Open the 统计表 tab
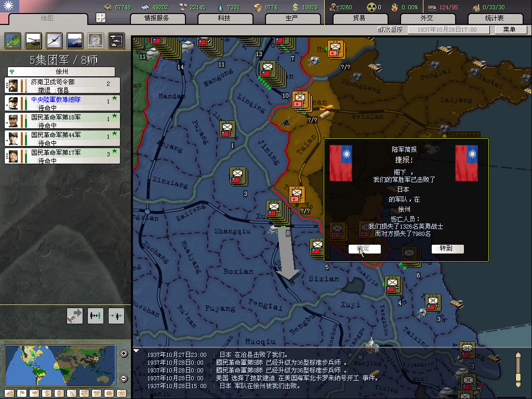Viewport: 532px width, 399px height. pos(495,18)
